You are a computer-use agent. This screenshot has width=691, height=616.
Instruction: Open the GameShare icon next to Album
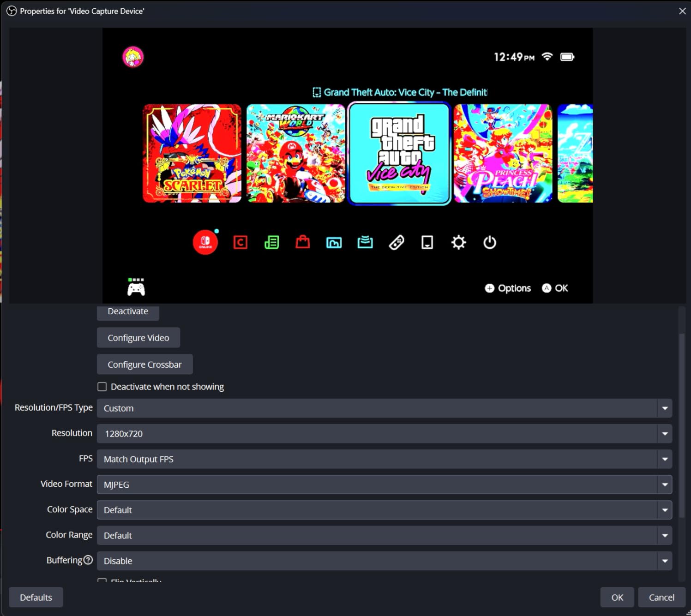coord(365,242)
